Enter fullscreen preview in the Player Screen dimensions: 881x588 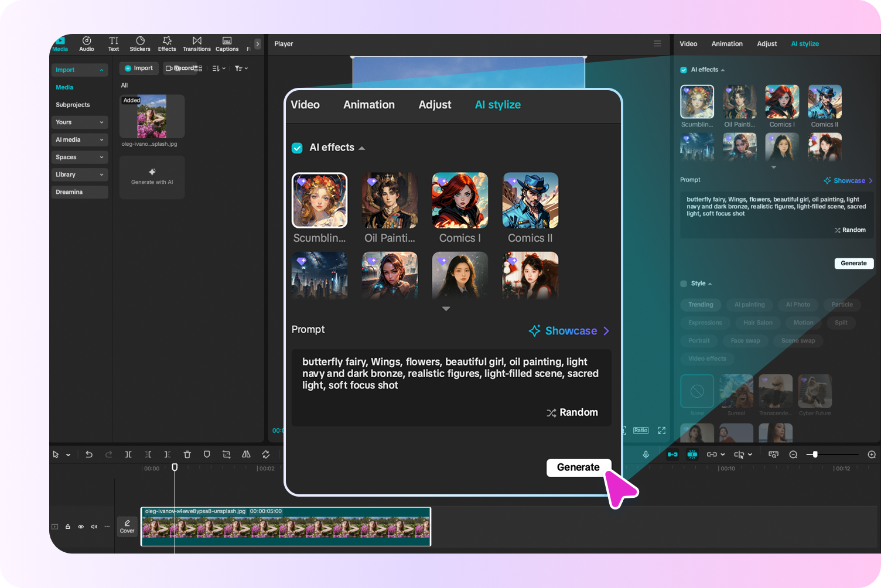click(x=662, y=430)
